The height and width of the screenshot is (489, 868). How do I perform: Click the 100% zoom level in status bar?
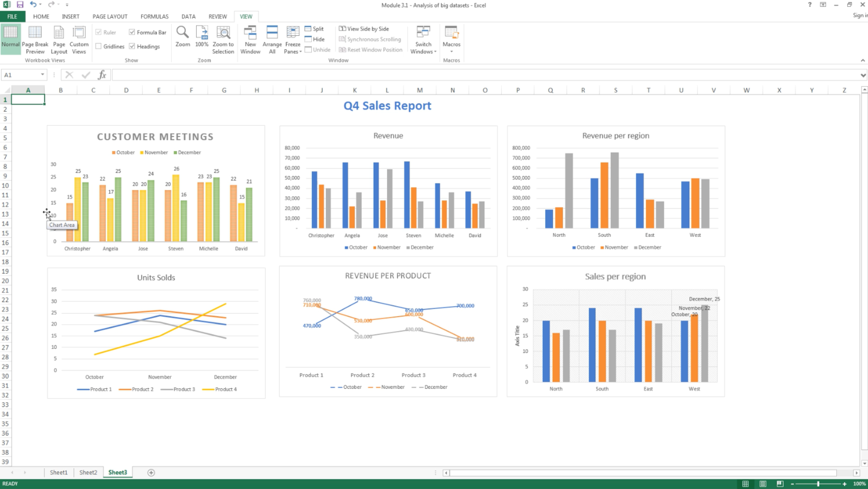point(859,484)
